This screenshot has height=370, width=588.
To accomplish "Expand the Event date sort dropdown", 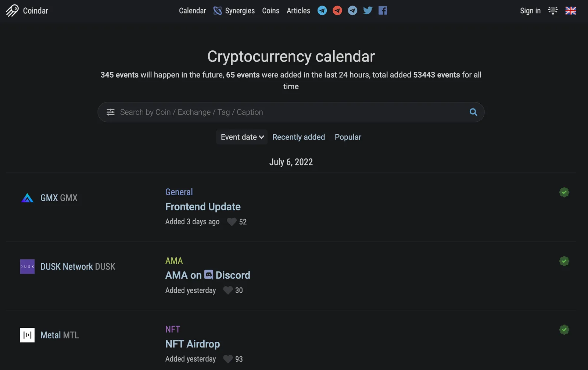I will point(242,137).
